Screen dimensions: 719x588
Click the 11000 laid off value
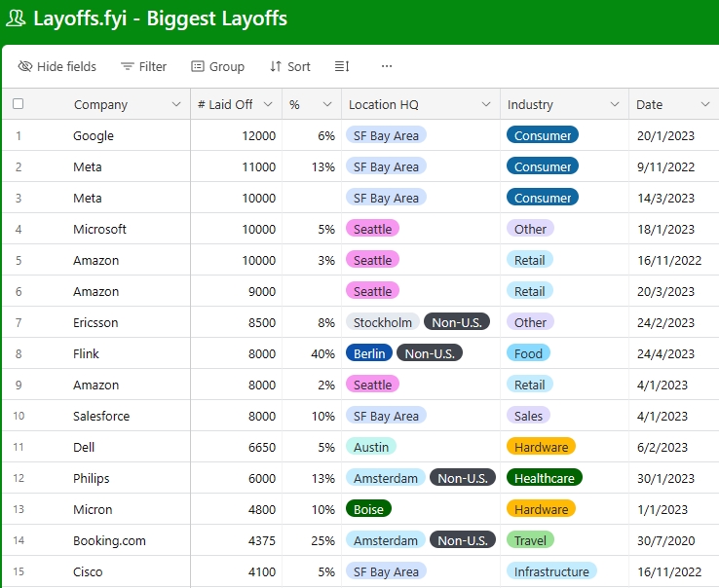[x=258, y=166]
